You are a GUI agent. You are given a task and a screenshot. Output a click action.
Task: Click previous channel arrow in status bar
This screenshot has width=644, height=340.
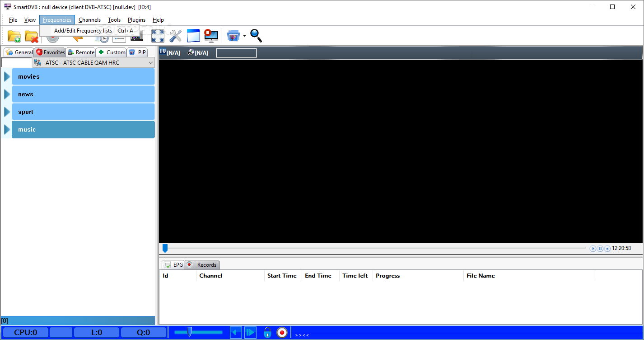(236, 333)
